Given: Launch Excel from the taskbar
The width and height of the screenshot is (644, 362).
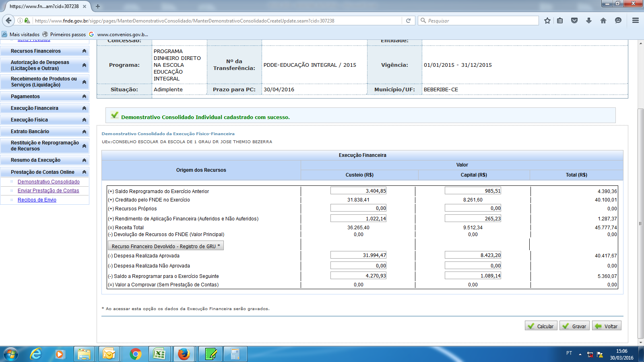Looking at the screenshot, I should pos(159,354).
